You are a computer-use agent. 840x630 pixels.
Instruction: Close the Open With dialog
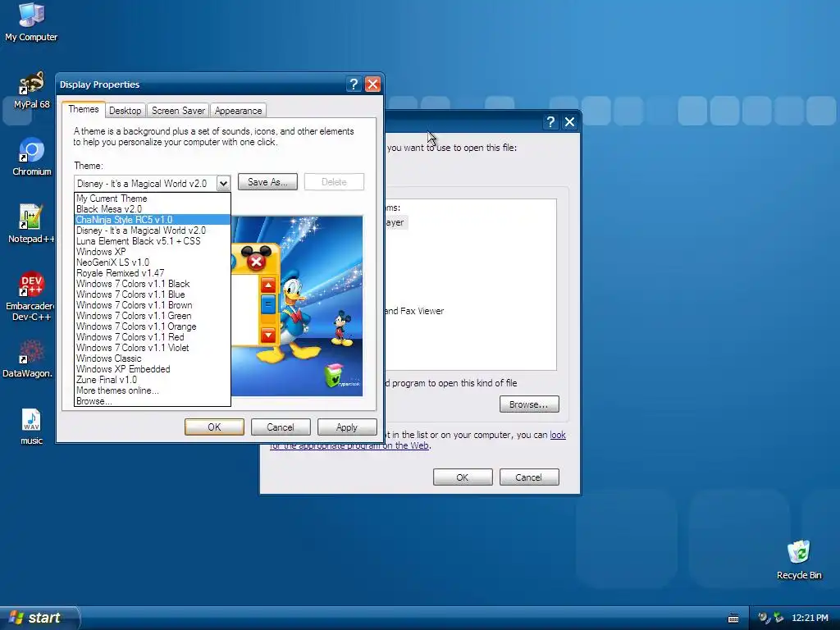(x=569, y=122)
